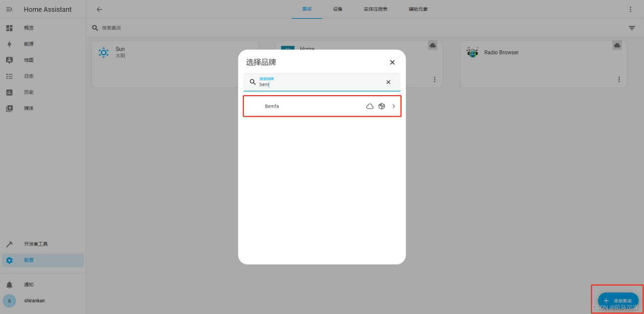
Task: Click the 媒体 play box icon
Action: coord(9,108)
